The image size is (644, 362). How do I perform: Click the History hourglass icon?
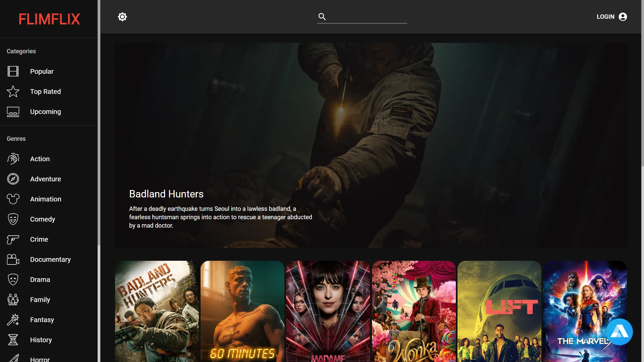coord(13,340)
